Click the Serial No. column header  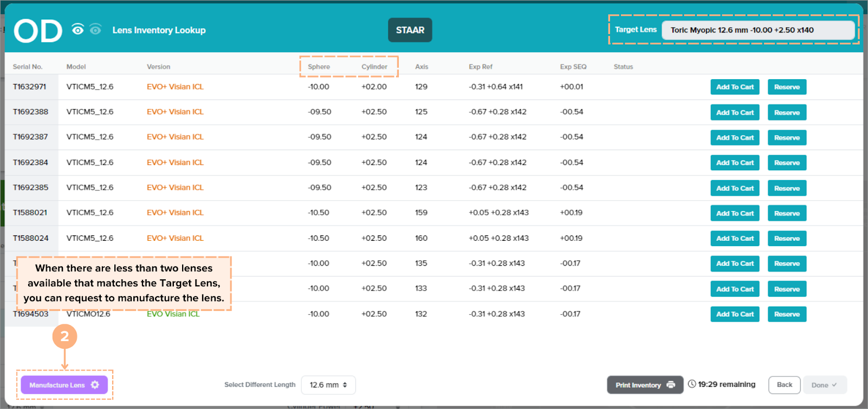point(28,67)
